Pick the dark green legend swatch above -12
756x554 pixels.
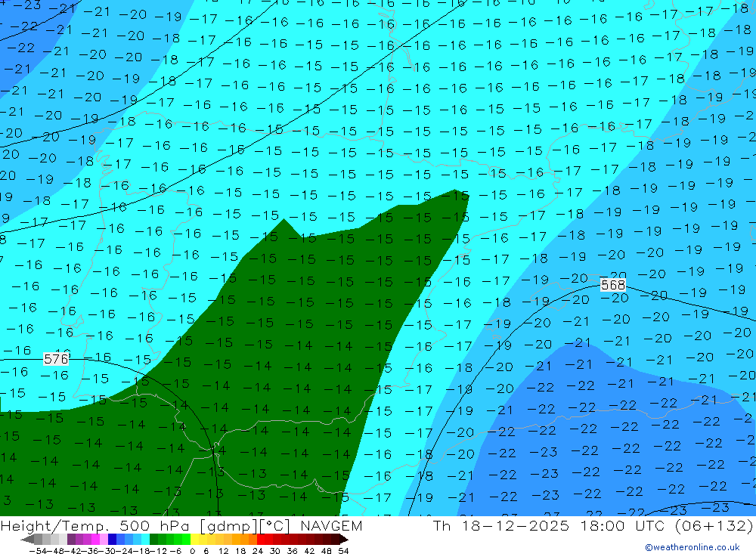(x=153, y=539)
